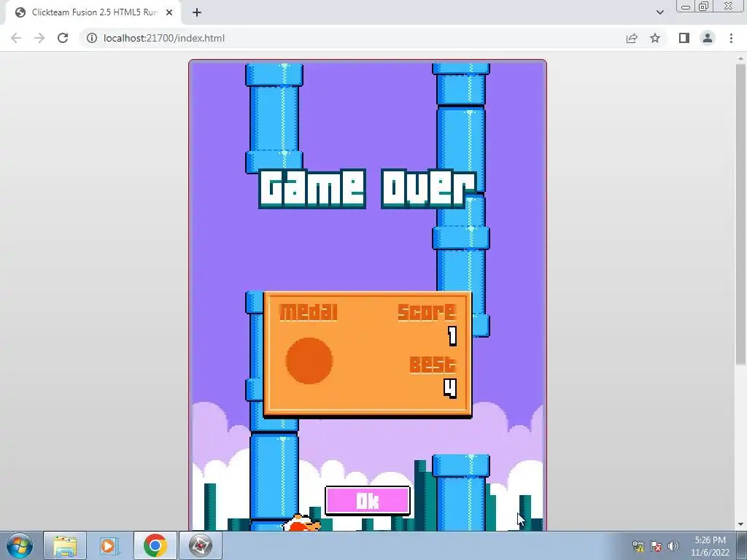
Task: View site information icon in address bar
Action: 92,38
